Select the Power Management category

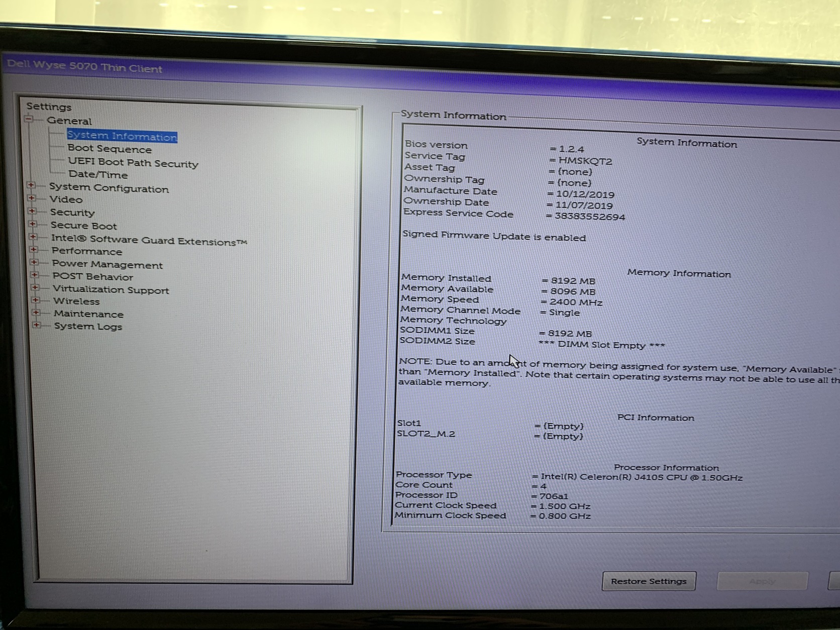point(108,264)
